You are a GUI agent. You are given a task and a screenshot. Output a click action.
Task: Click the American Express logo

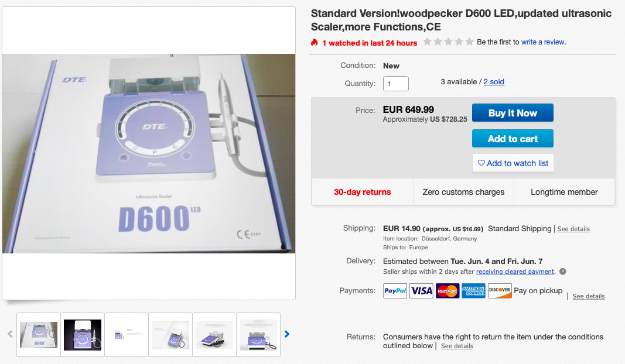pos(473,291)
